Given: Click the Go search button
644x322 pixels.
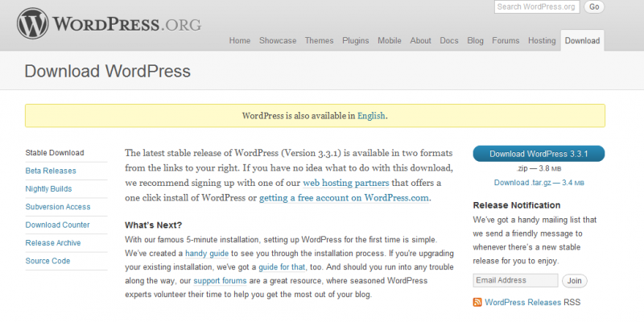Looking at the screenshot, I should (x=594, y=7).
